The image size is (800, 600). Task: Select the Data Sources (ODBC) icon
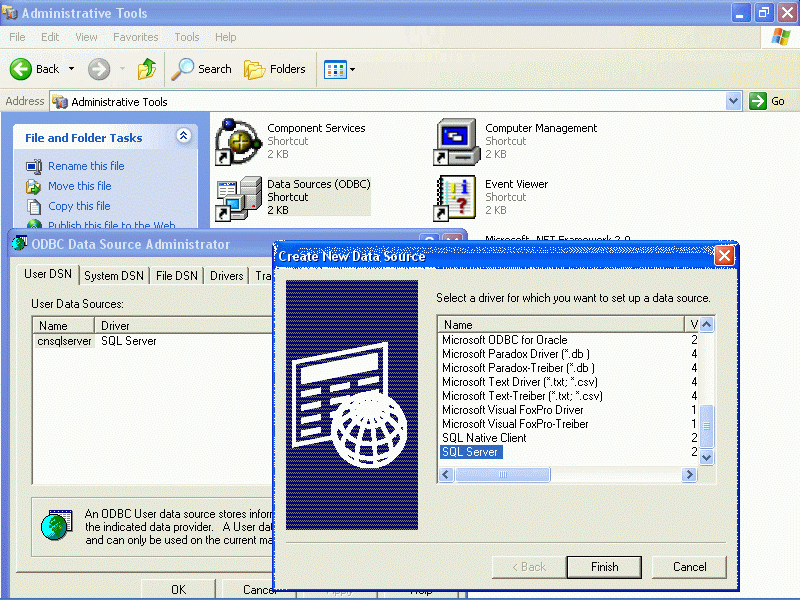(x=238, y=198)
